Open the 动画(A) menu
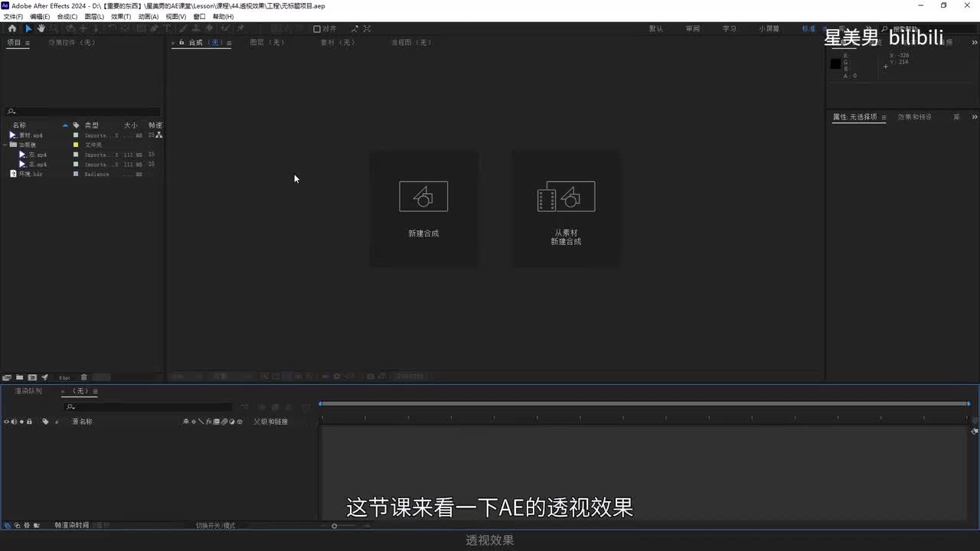 click(149, 16)
